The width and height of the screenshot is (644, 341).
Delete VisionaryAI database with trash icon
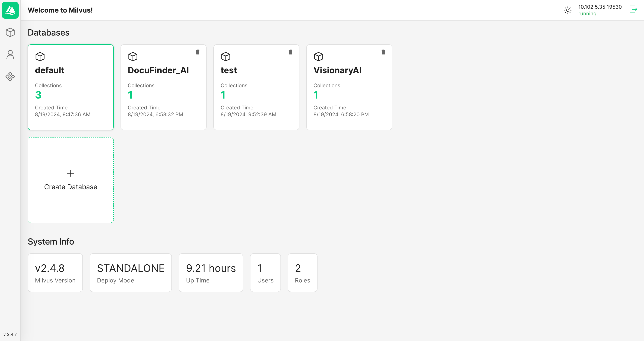pos(383,52)
